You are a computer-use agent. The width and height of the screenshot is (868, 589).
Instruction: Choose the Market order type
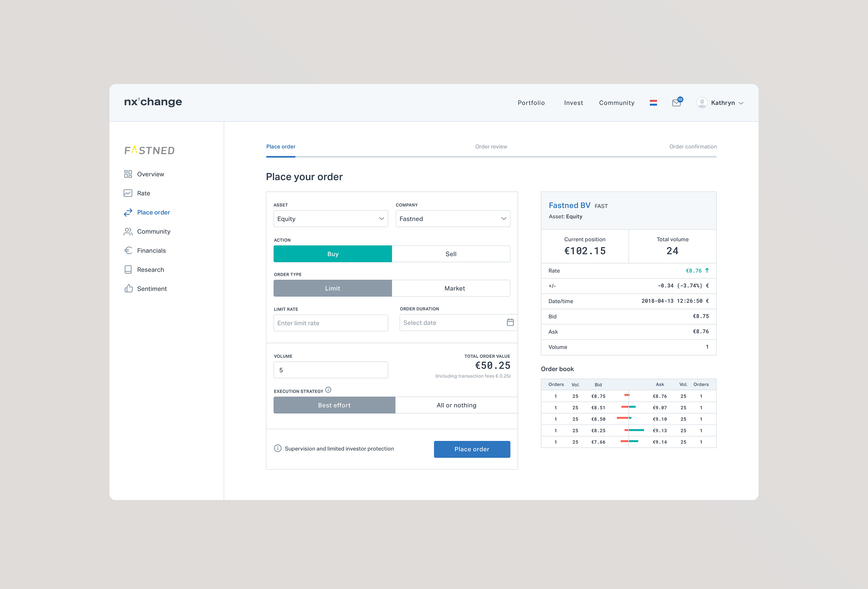(451, 288)
